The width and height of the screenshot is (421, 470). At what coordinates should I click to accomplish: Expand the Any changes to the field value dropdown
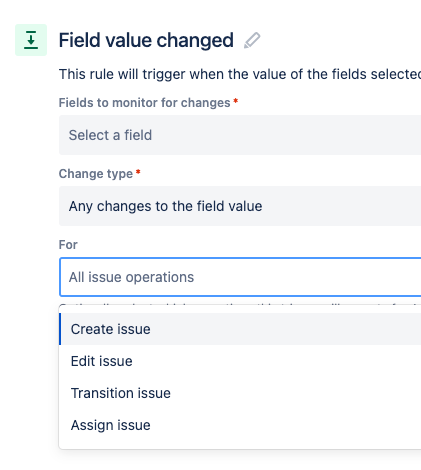tap(240, 206)
